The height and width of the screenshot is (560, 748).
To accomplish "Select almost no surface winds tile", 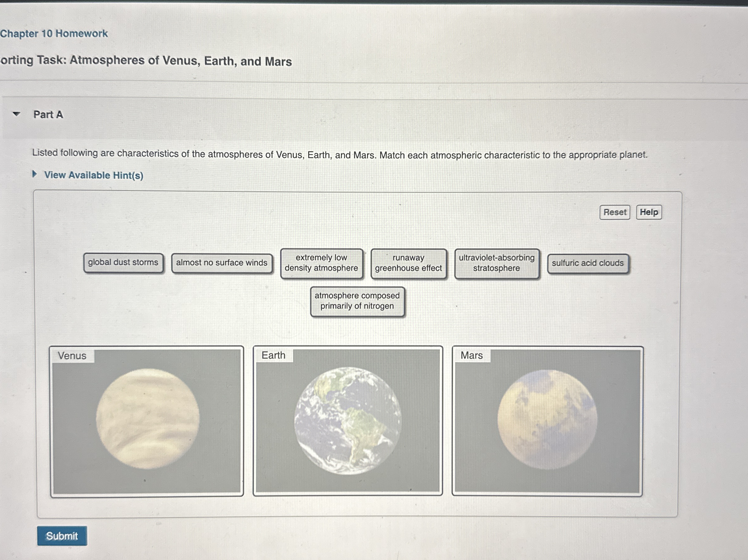I will click(x=222, y=263).
